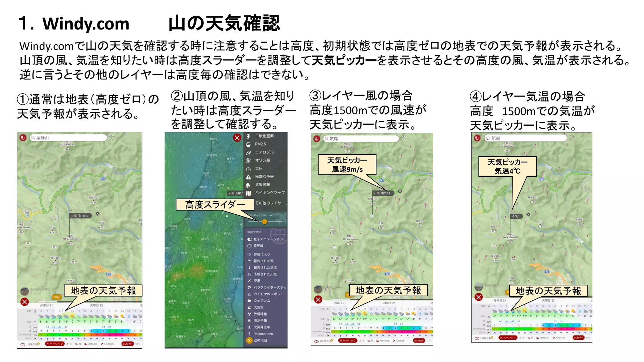Viewport: 644px width, 362px height.
Task: Click the orange altitude slider handle at 2000m
Action: [x=264, y=222]
